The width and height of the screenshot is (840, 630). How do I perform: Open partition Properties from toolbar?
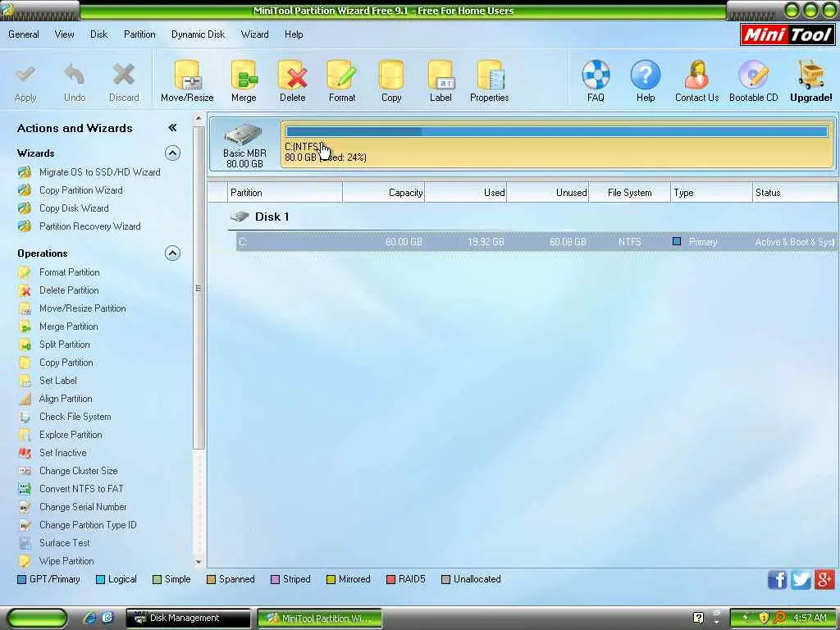[490, 75]
